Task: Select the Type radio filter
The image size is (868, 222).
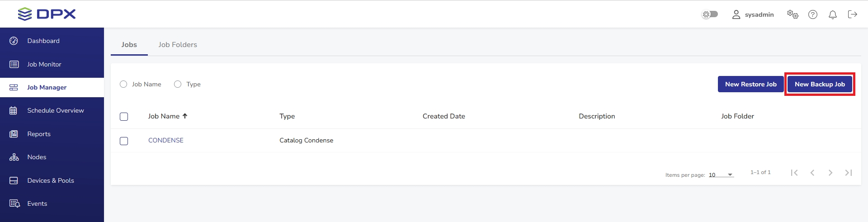Action: (x=178, y=84)
